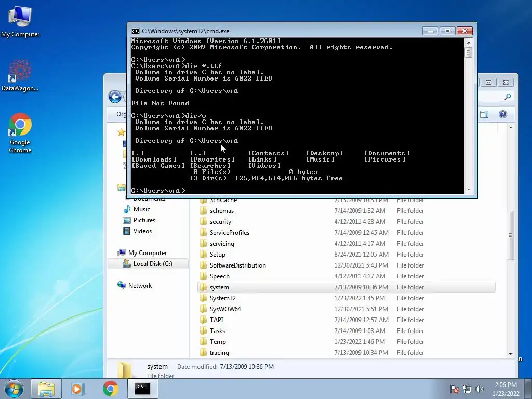This screenshot has height=399, width=532.
Task: Select the servicing folder
Action: tap(221, 244)
